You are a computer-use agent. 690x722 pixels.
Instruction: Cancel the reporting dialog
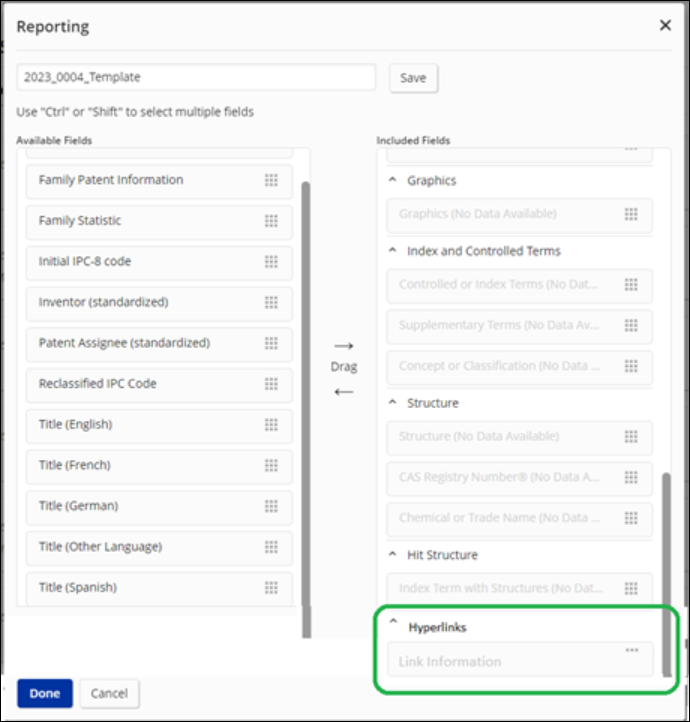[x=109, y=693]
